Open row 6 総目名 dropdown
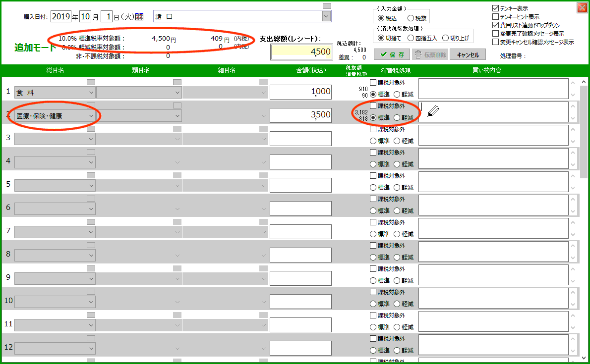This screenshot has width=590, height=364. (x=91, y=209)
